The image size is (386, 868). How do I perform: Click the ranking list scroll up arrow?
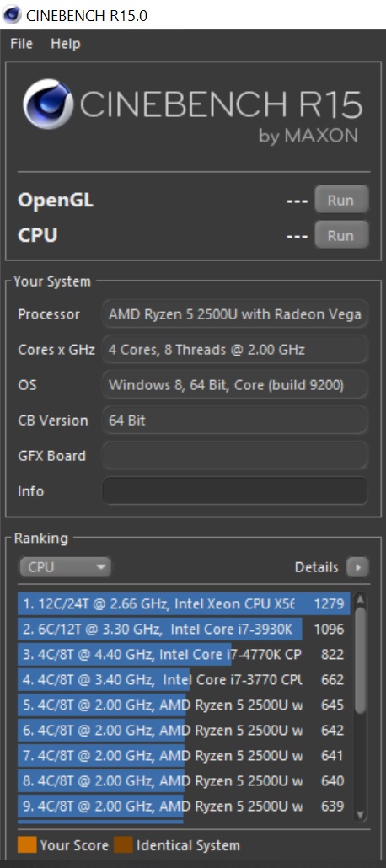point(360,599)
